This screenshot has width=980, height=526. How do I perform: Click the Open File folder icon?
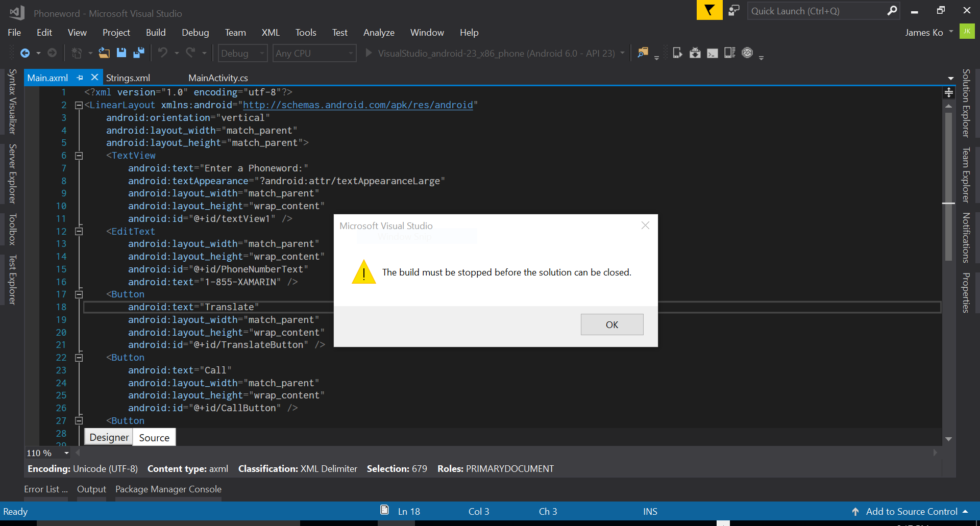(x=104, y=53)
